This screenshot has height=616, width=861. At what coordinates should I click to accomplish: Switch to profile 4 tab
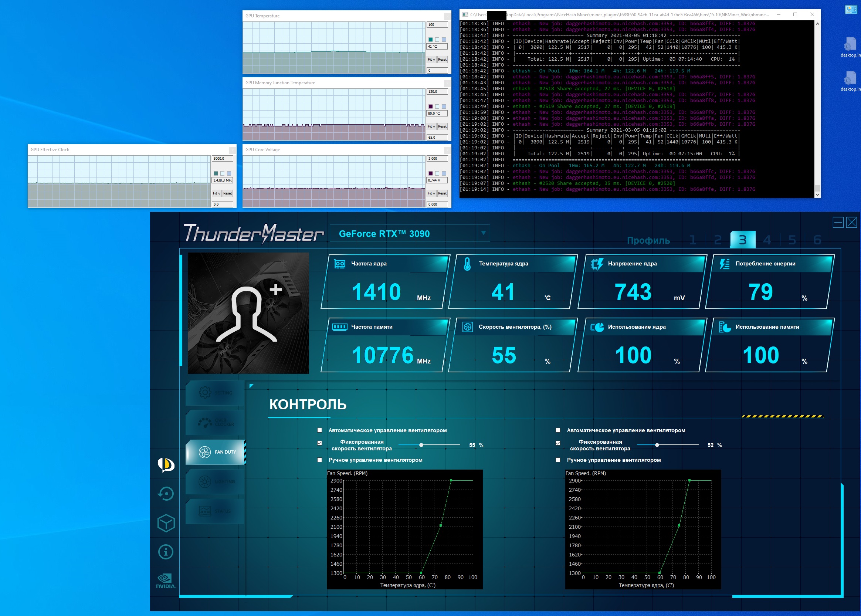[x=767, y=240]
